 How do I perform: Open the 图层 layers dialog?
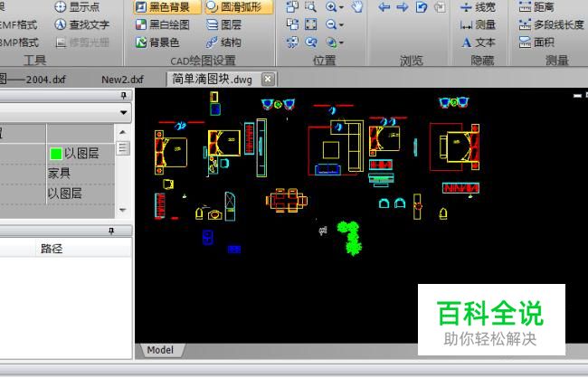coord(223,24)
